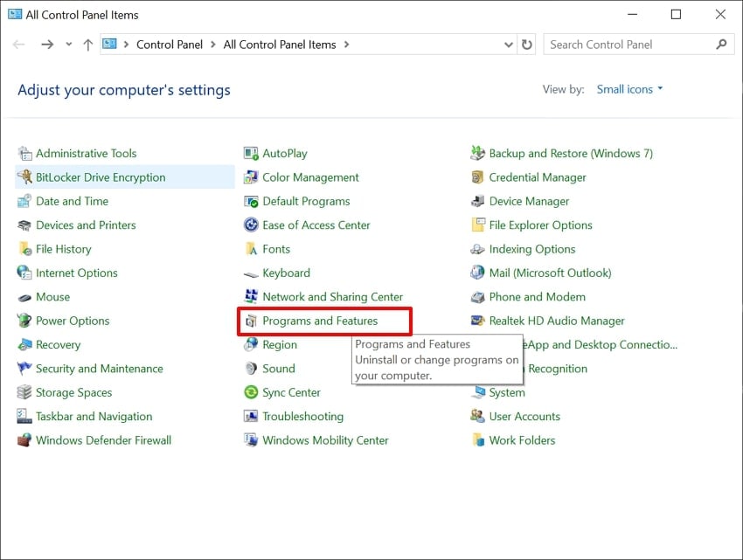743x560 pixels.
Task: Open the View by dropdown
Action: (x=629, y=88)
